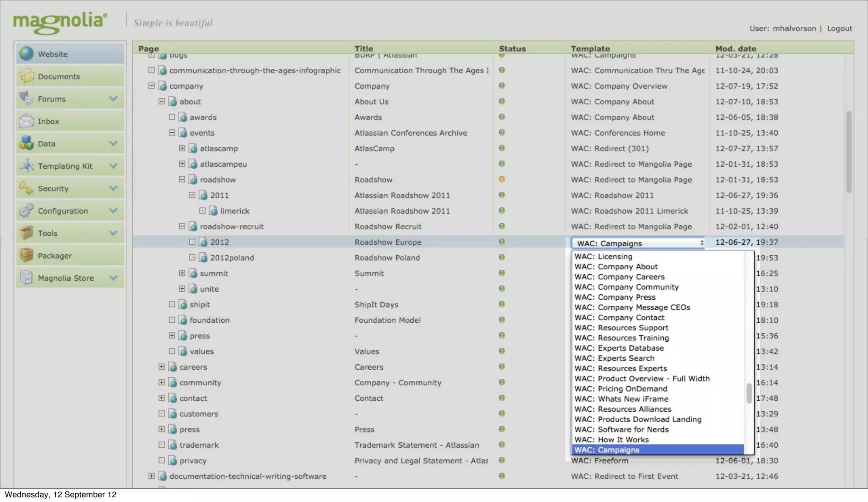868x502 pixels.
Task: Open the WAC: Campaigns template dropdown
Action: pos(637,243)
